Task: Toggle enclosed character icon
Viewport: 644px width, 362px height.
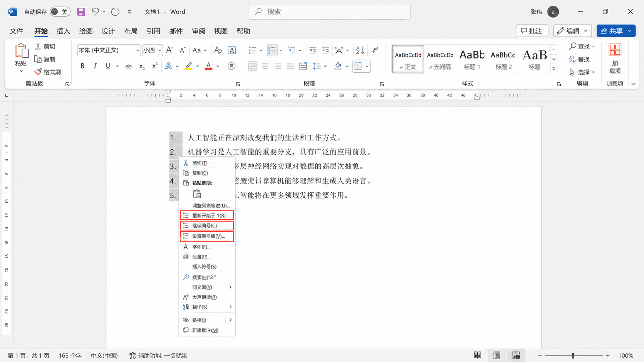Action: (231, 66)
